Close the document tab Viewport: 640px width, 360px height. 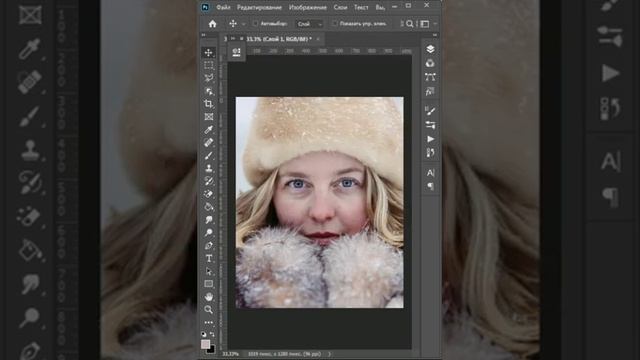tap(318, 39)
